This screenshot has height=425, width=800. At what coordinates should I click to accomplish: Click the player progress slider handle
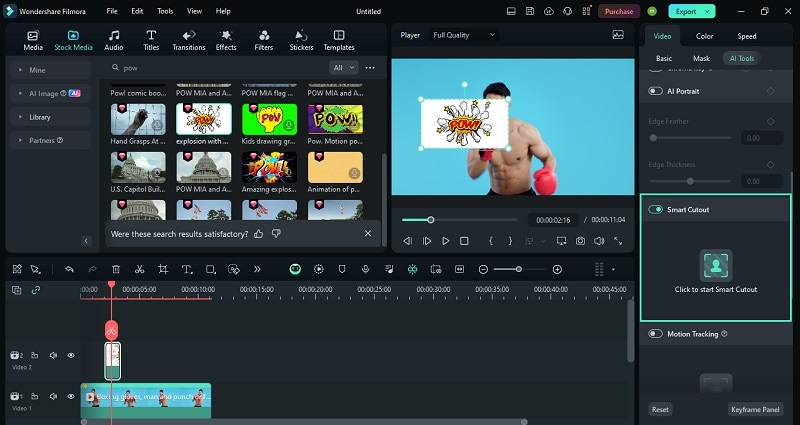point(431,220)
